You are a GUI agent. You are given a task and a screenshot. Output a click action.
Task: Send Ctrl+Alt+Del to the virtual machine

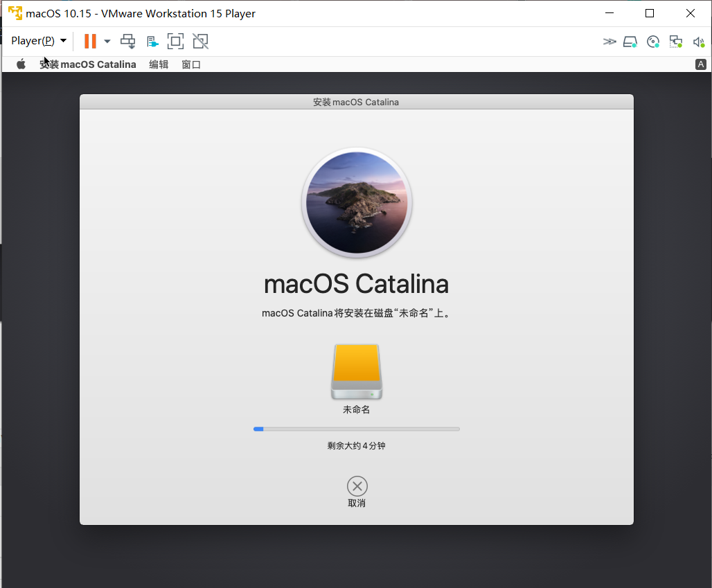click(x=127, y=41)
